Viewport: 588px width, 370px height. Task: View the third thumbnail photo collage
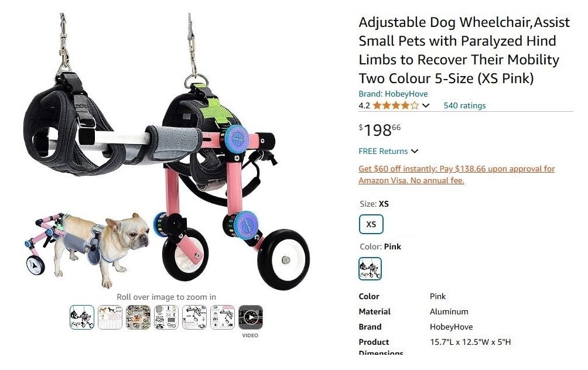(138, 317)
